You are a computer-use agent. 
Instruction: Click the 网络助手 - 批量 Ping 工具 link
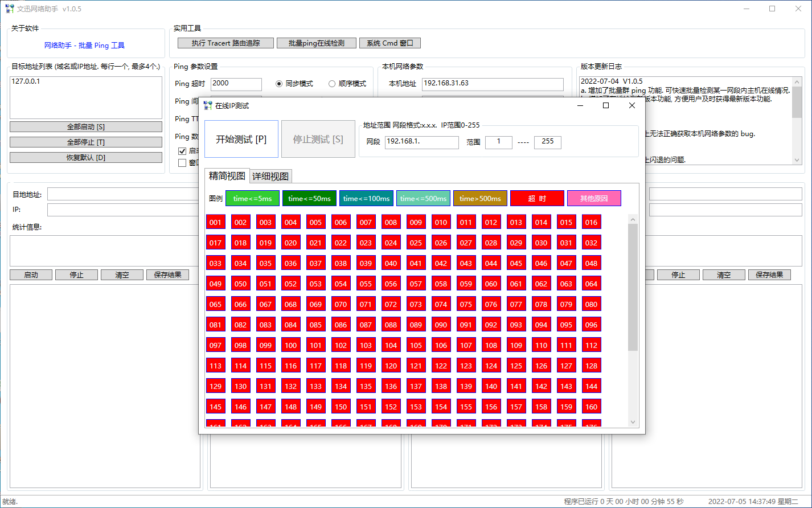pos(84,46)
